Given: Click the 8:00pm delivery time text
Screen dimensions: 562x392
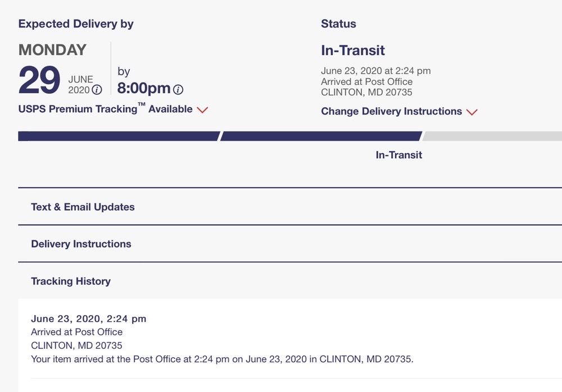Looking at the screenshot, I should click(x=143, y=88).
